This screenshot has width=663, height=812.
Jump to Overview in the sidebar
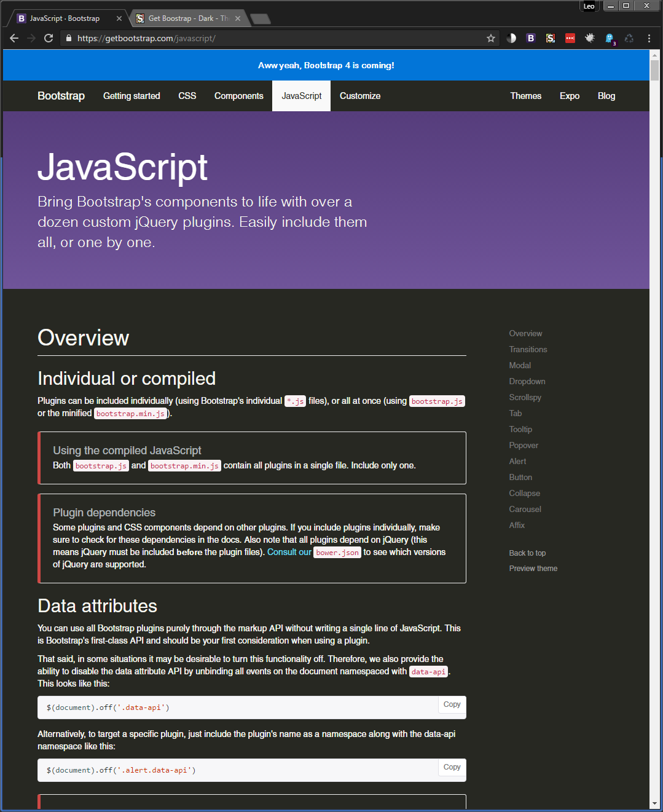click(525, 333)
